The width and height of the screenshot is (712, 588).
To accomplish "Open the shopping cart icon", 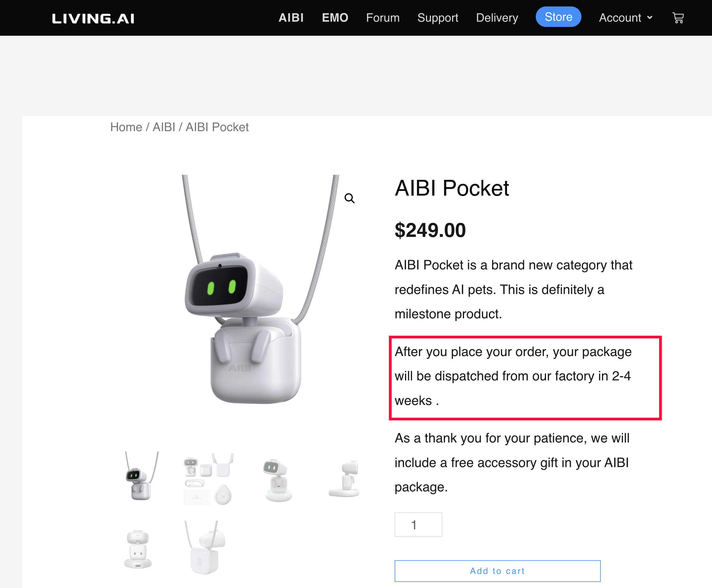I will [x=678, y=18].
